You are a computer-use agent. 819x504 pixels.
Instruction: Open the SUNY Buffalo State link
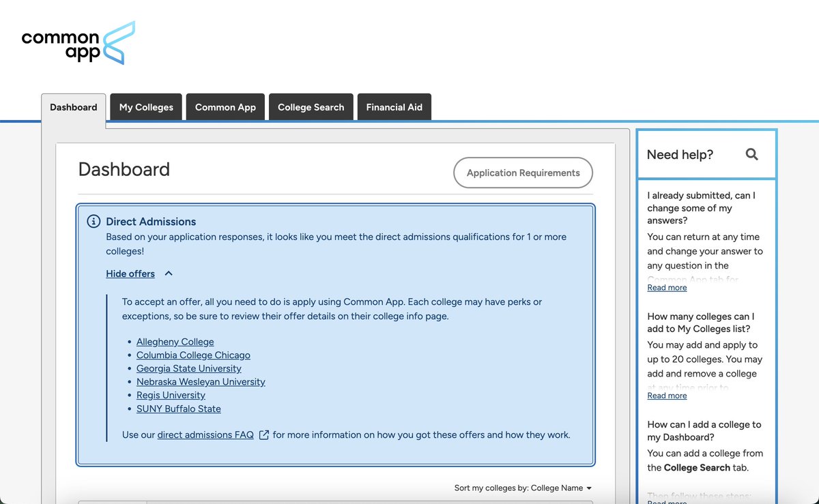click(179, 409)
